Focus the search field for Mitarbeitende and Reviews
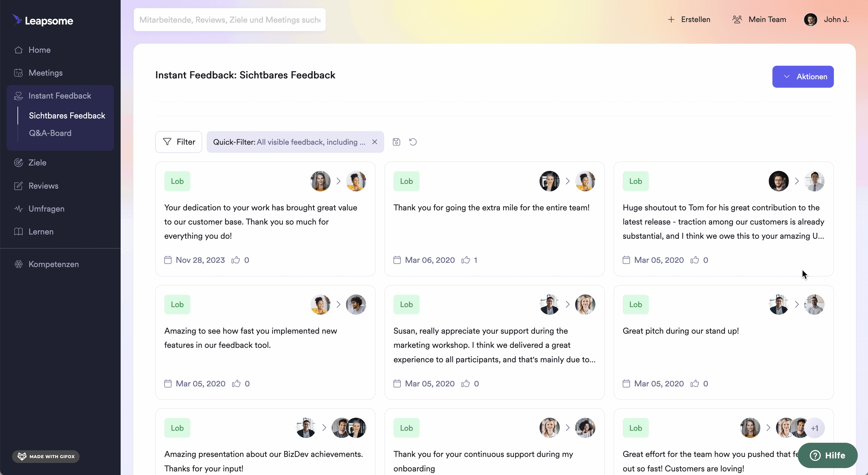868x475 pixels. (x=230, y=20)
